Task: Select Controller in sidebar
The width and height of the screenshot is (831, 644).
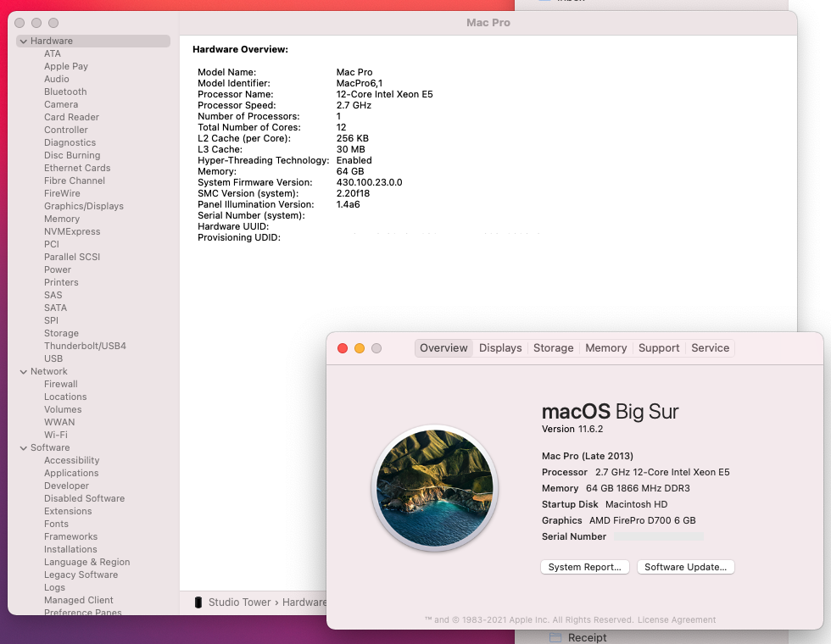Action: point(66,130)
